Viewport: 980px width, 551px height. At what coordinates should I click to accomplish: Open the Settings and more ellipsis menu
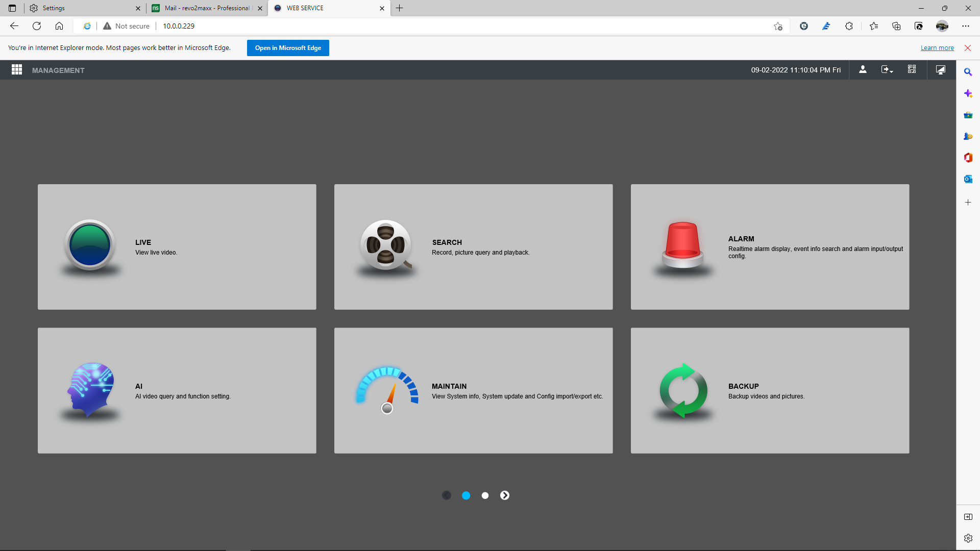coord(966,26)
